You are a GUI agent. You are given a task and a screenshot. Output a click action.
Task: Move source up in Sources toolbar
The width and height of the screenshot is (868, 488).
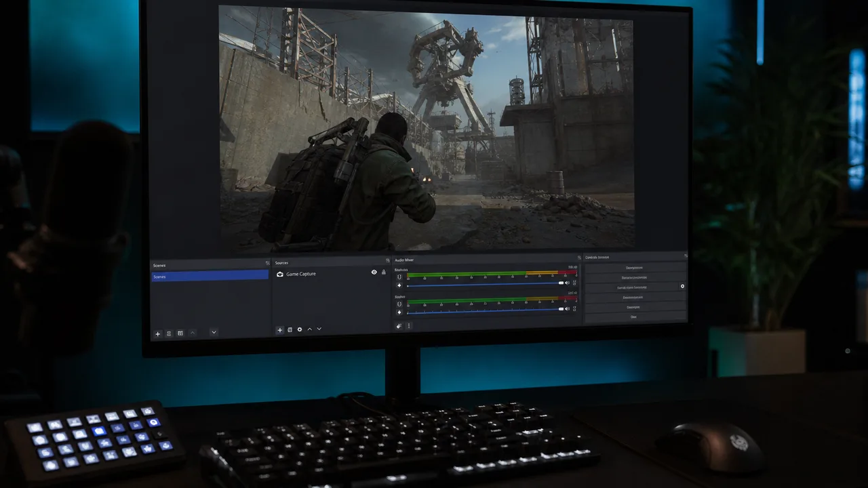(310, 329)
